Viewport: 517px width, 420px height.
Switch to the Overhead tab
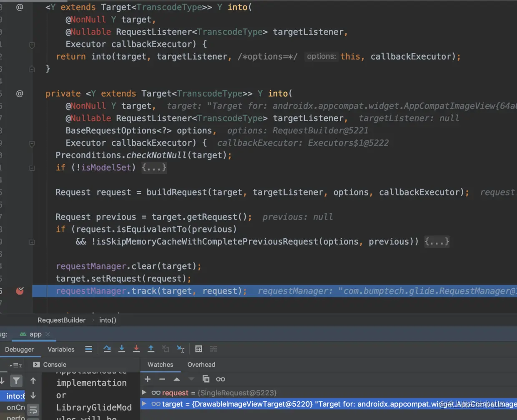[x=201, y=365]
